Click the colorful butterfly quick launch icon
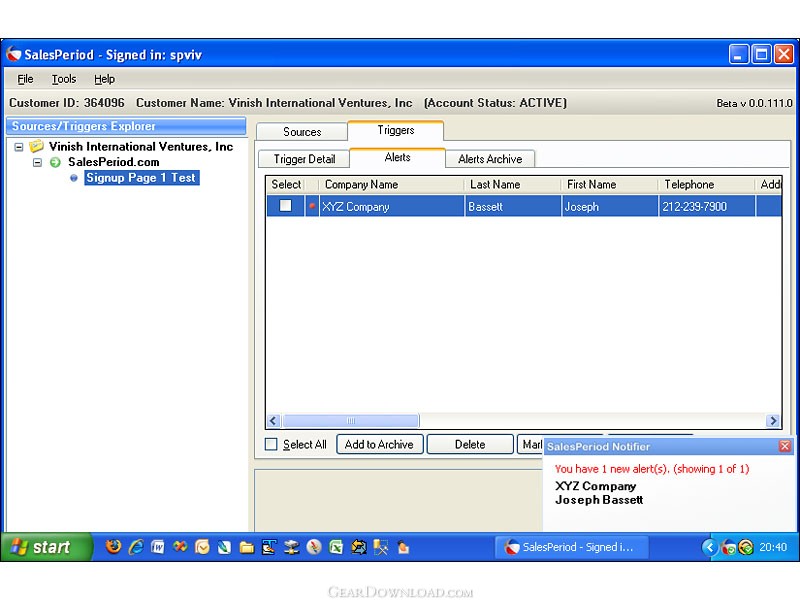The width and height of the screenshot is (800, 600). coord(180,547)
